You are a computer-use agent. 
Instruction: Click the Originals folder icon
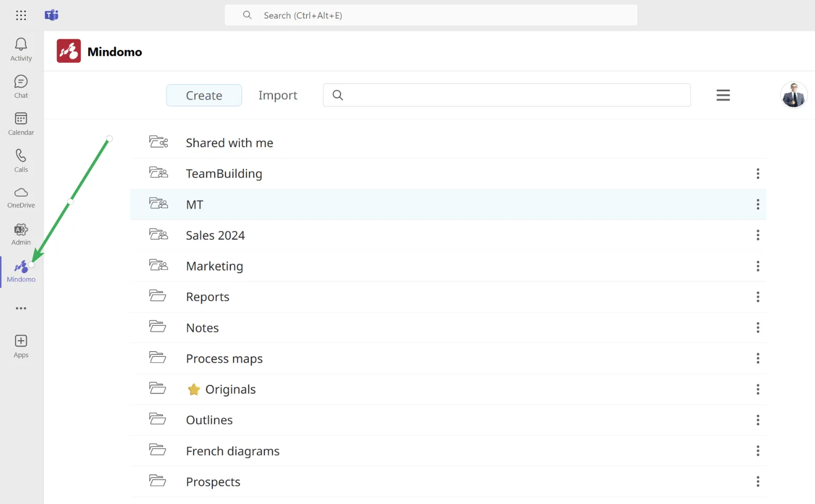point(158,388)
